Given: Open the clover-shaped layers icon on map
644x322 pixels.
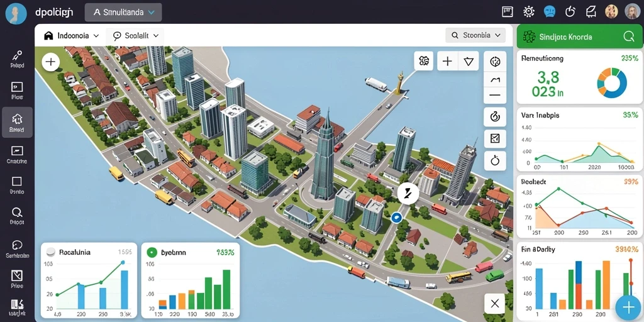Looking at the screenshot, I should click(x=424, y=61).
